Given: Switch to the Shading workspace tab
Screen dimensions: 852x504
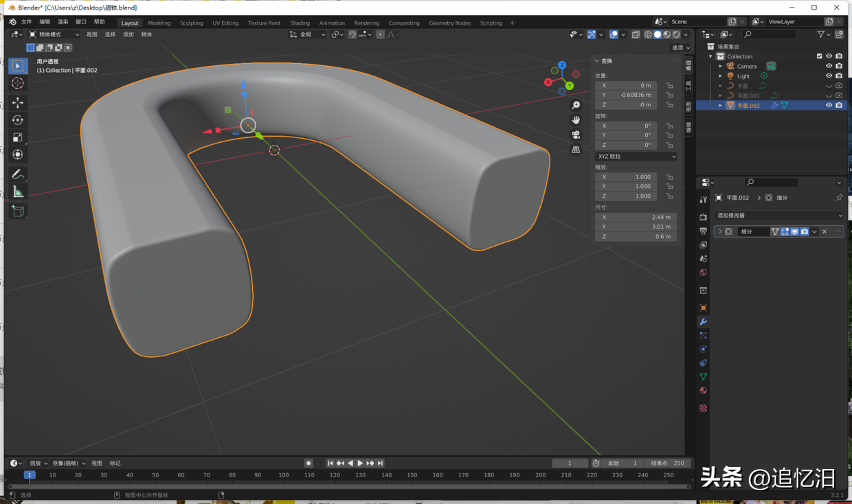Looking at the screenshot, I should (x=300, y=21).
